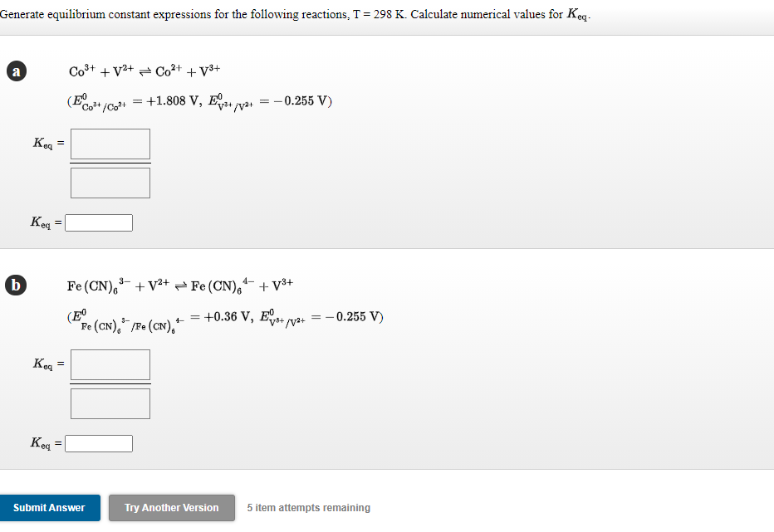774x532 pixels.
Task: Click the fraction bar in part b answer
Action: 110,383
